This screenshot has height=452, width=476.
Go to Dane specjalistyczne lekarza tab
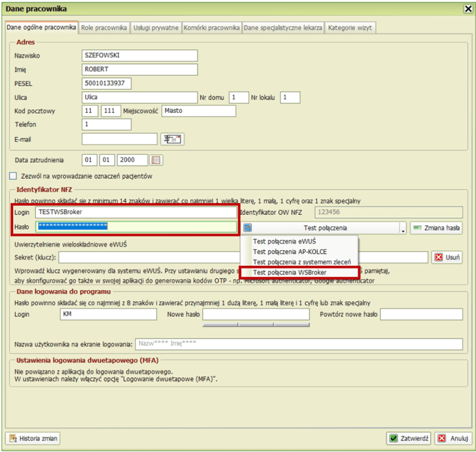tap(283, 28)
